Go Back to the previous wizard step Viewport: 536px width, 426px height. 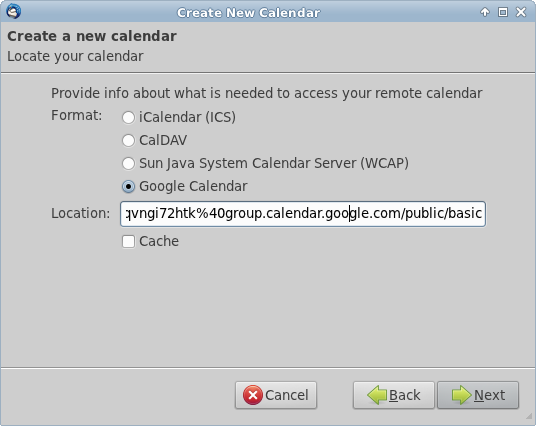(x=393, y=395)
